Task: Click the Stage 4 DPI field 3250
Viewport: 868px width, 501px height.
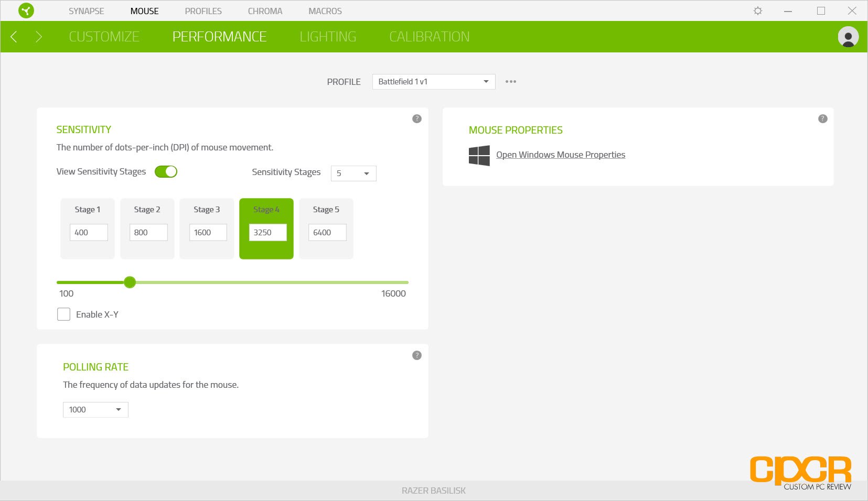Action: click(268, 233)
